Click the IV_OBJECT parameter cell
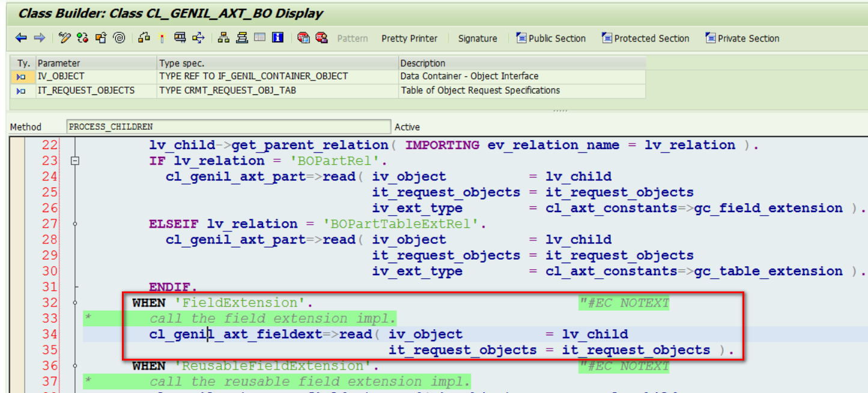 (96, 76)
